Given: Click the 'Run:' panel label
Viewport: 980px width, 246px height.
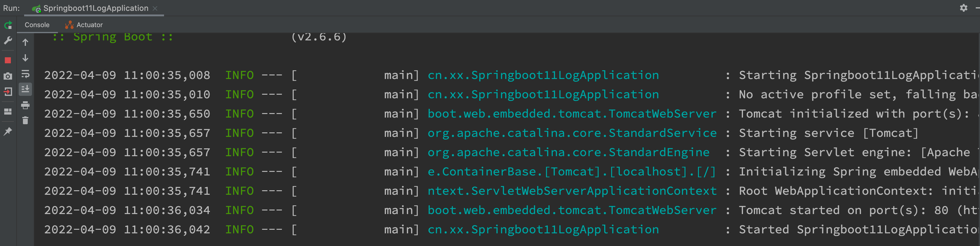Looking at the screenshot, I should pyautogui.click(x=11, y=8).
